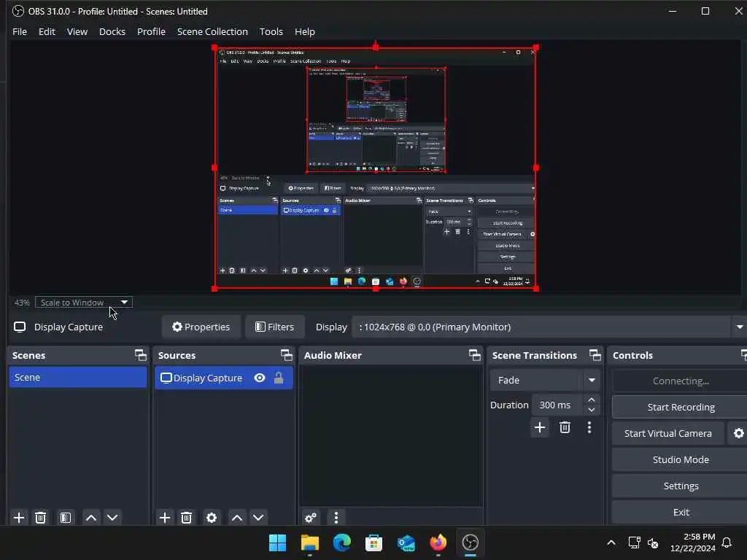The width and height of the screenshot is (747, 560).
Task: Open the Edit menu
Action: click(47, 31)
